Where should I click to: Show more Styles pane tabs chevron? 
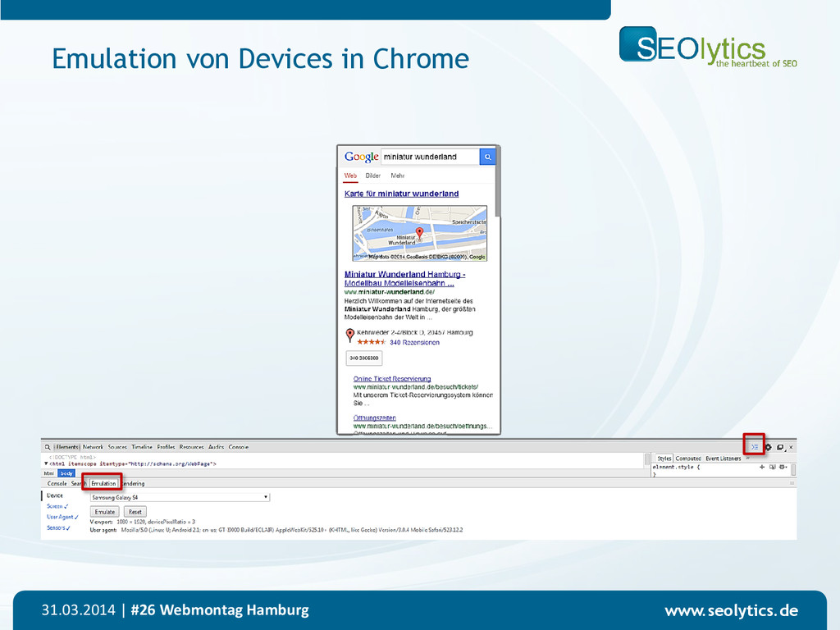748,458
